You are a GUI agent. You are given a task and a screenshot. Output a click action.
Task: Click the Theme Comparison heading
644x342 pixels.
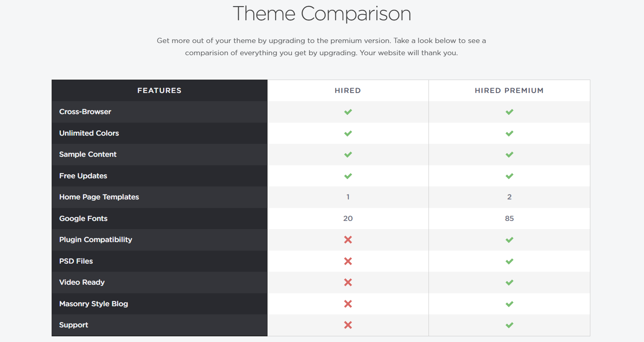coord(322,14)
